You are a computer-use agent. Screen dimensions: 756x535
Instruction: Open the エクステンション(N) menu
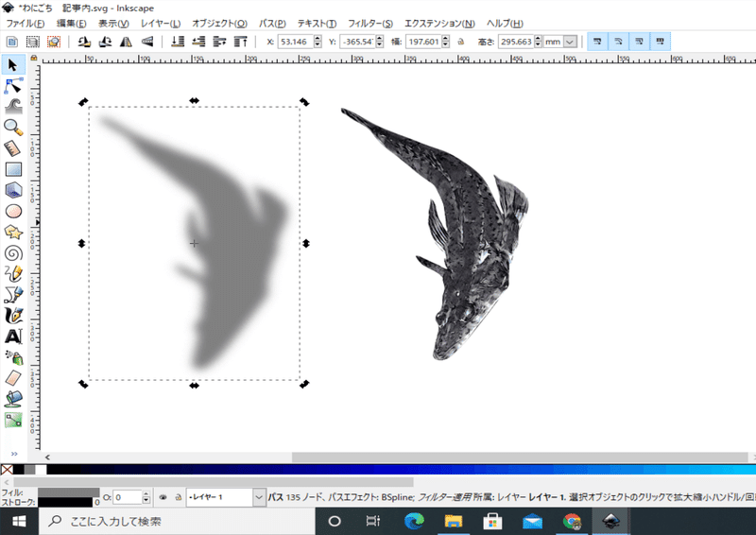coord(439,23)
